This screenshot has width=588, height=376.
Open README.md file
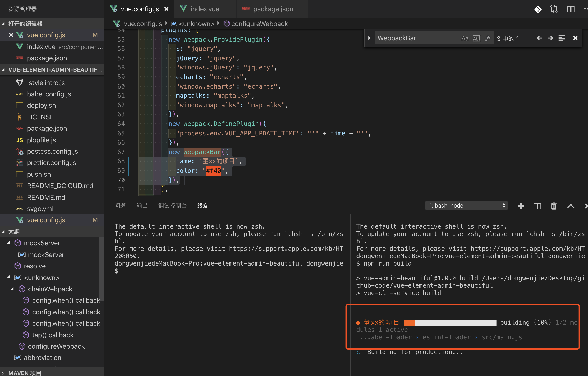pyautogui.click(x=52, y=197)
